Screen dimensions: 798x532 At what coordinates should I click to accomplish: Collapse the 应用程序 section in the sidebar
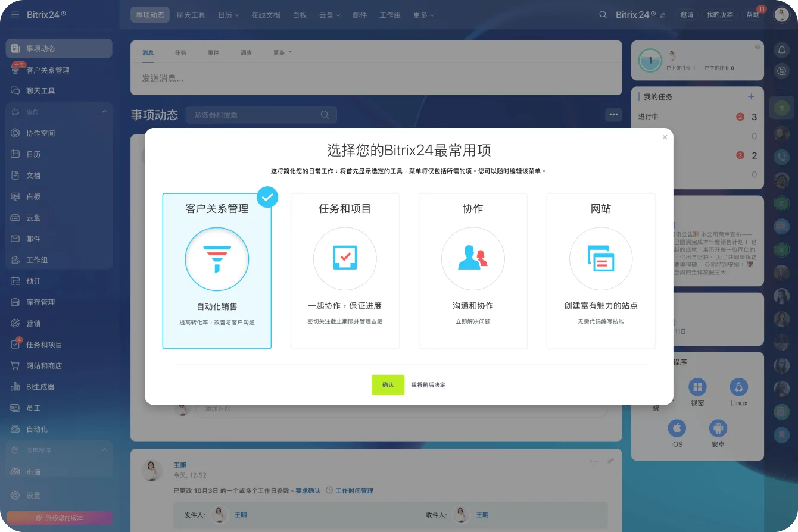[x=104, y=450]
